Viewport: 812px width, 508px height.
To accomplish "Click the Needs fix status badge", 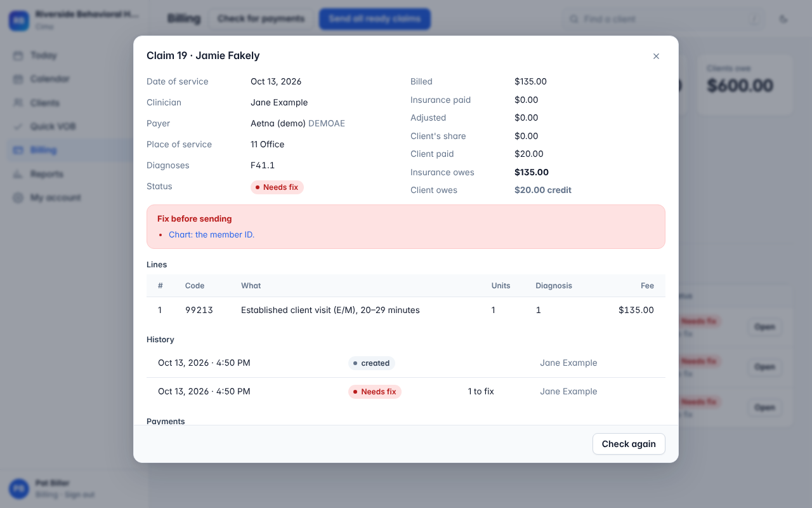I will click(277, 187).
